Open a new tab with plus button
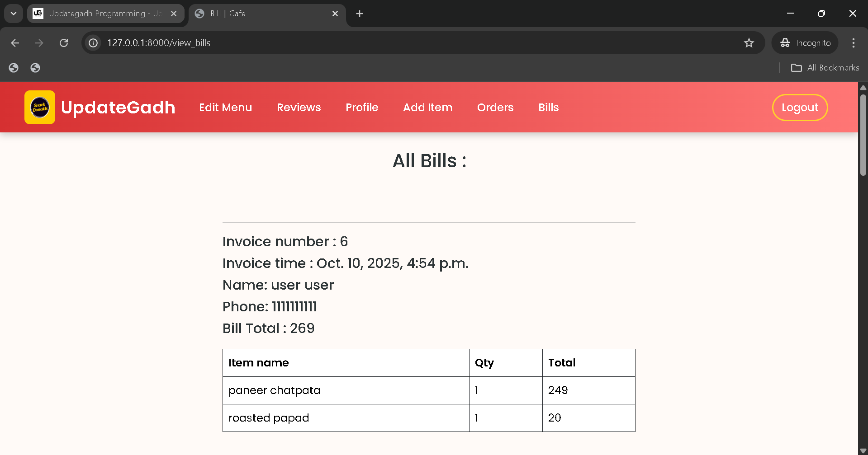This screenshot has width=868, height=455. 360,14
